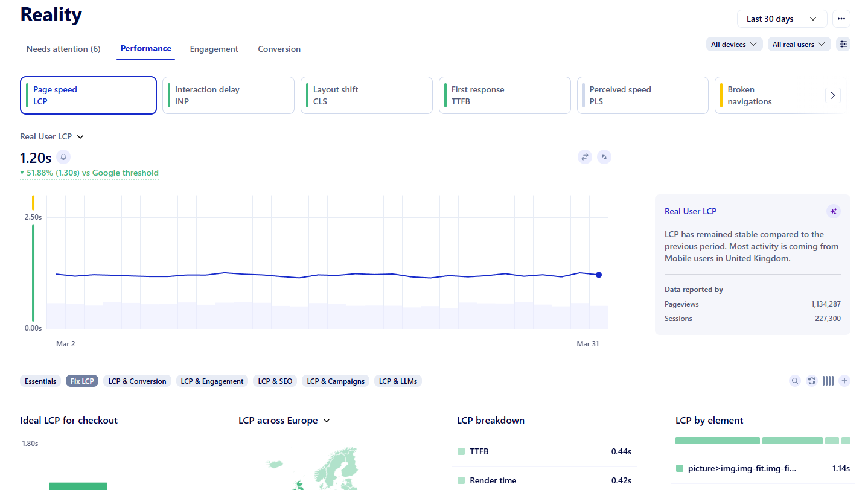The width and height of the screenshot is (868, 490).
Task: Enable the LCP & SEO view
Action: click(275, 381)
